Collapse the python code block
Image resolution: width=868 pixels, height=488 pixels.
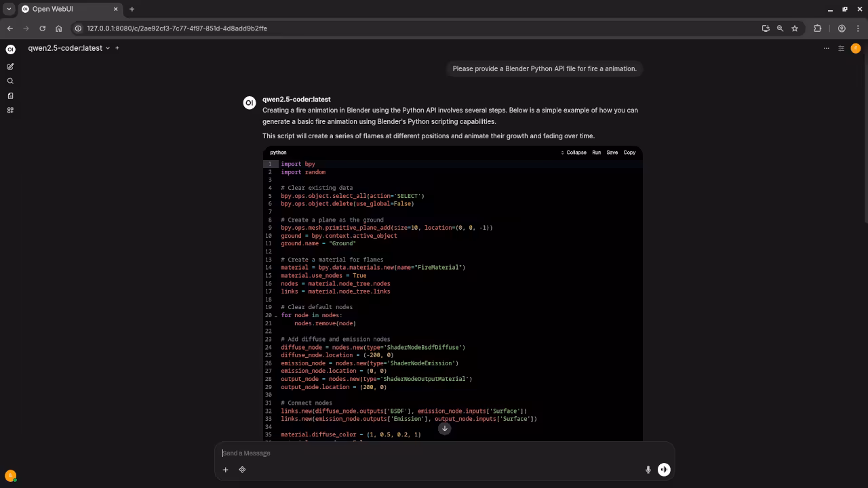coord(576,152)
